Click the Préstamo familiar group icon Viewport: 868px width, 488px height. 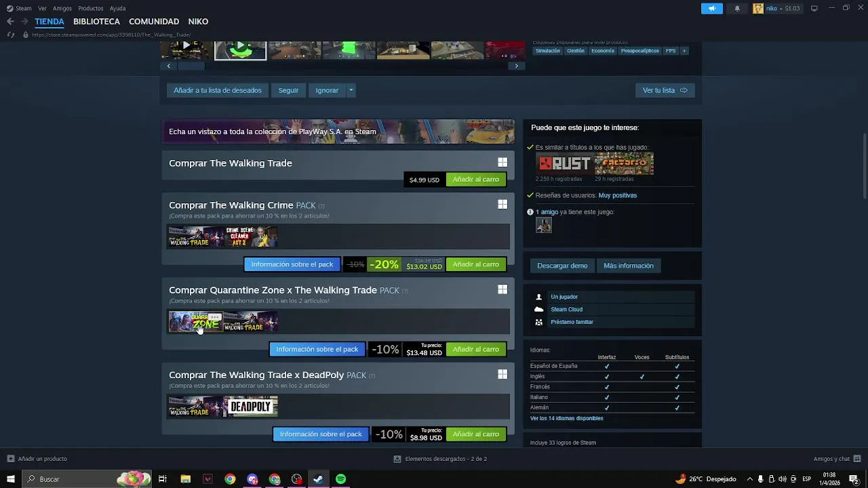coord(539,322)
